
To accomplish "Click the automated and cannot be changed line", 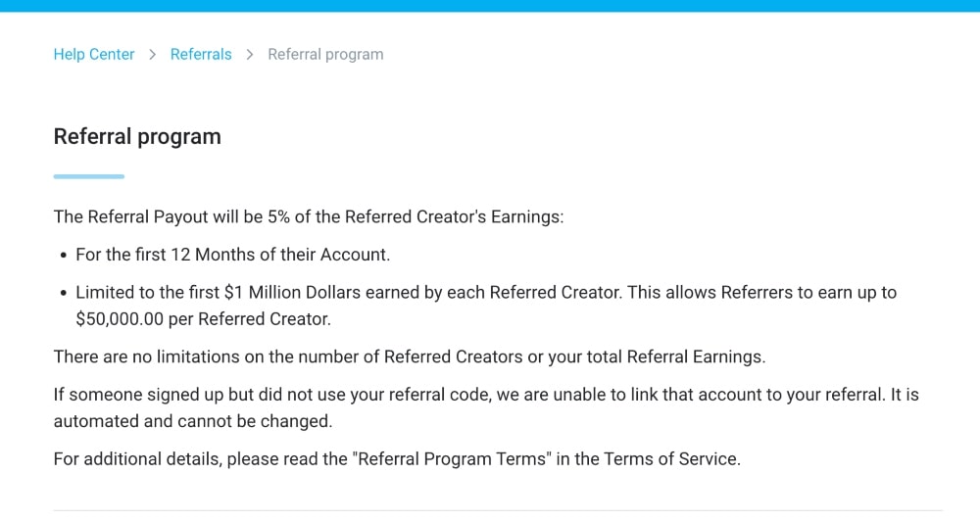I will [192, 422].
